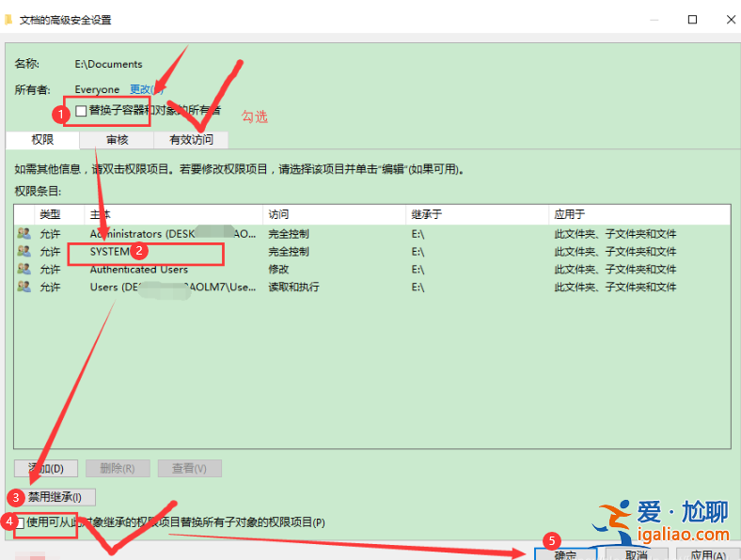
Task: Click the user icon in the Administrators row
Action: 24,233
